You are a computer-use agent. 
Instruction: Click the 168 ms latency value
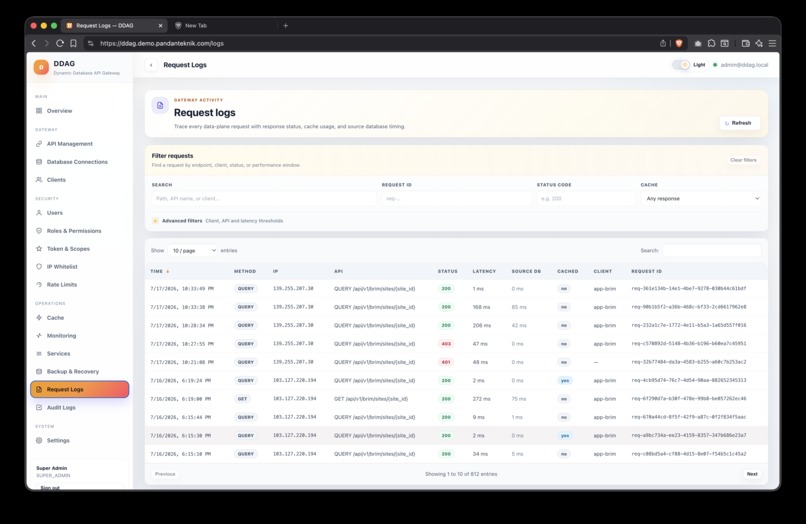[481, 307]
